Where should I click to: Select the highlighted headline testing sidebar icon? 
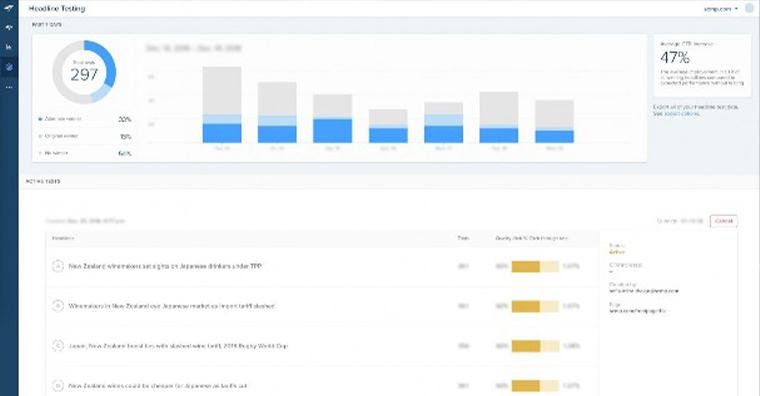click(x=9, y=67)
